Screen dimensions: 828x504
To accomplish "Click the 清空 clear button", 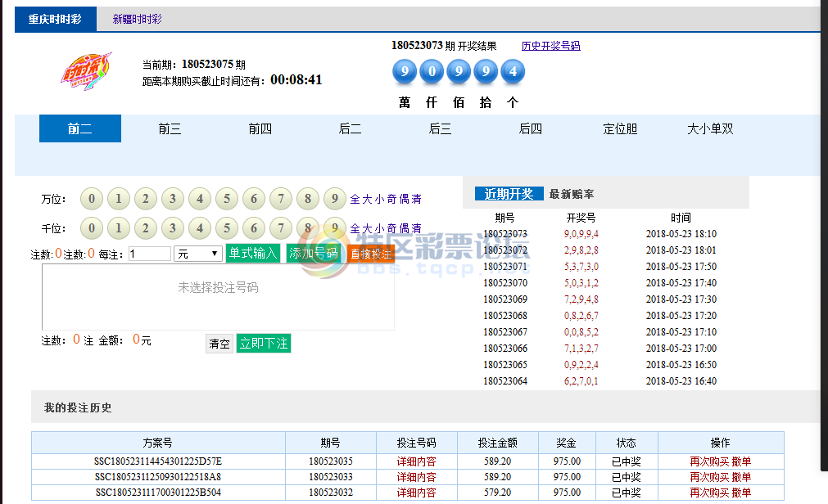I will click(219, 344).
